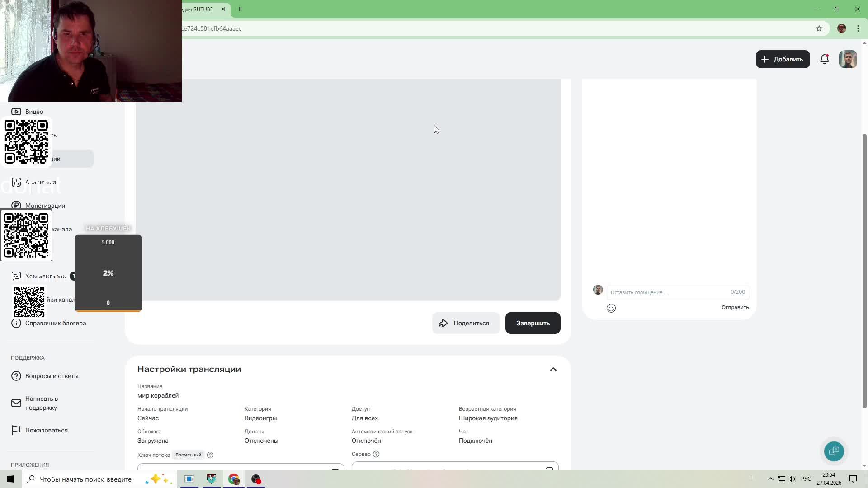This screenshot has height=488, width=868.
Task: Click the emoji smiley icon in chat
Action: pos(611,308)
